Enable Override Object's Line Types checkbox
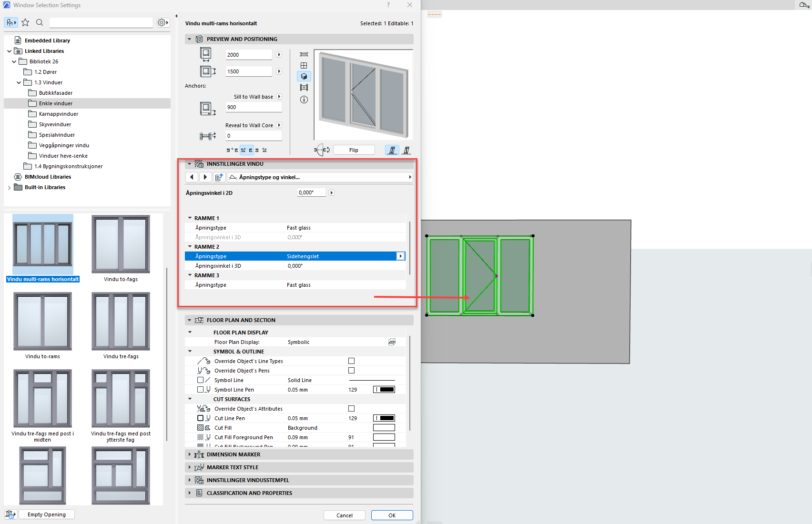The image size is (812, 524). [351, 361]
